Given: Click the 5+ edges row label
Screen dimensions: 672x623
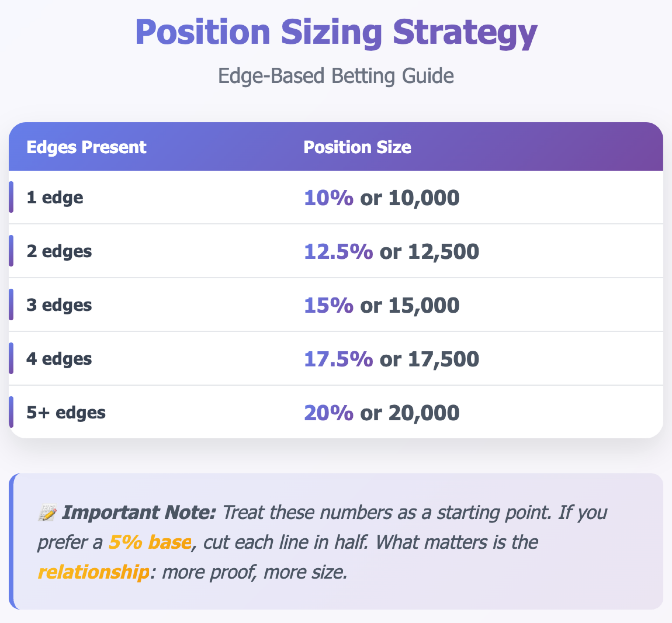Looking at the screenshot, I should click(x=66, y=412).
